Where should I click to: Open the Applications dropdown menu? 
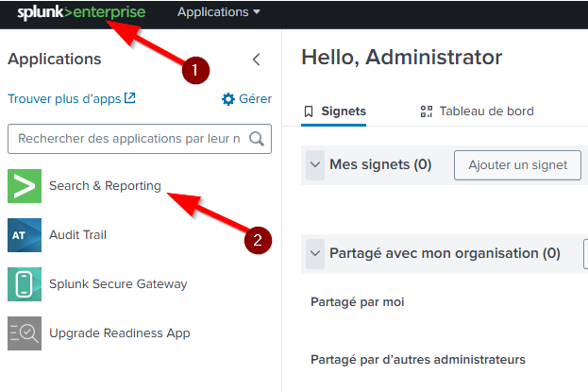(218, 13)
